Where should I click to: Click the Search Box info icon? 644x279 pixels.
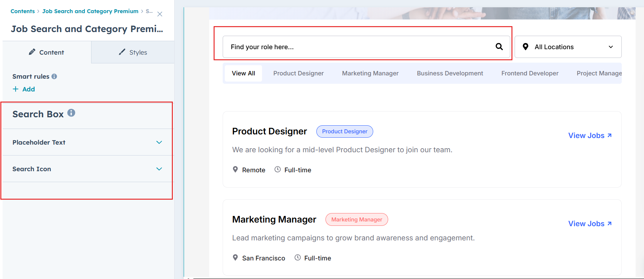71,113
